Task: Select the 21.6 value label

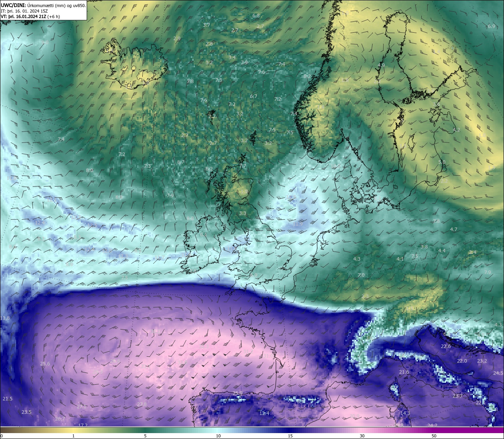Action: 404,372
